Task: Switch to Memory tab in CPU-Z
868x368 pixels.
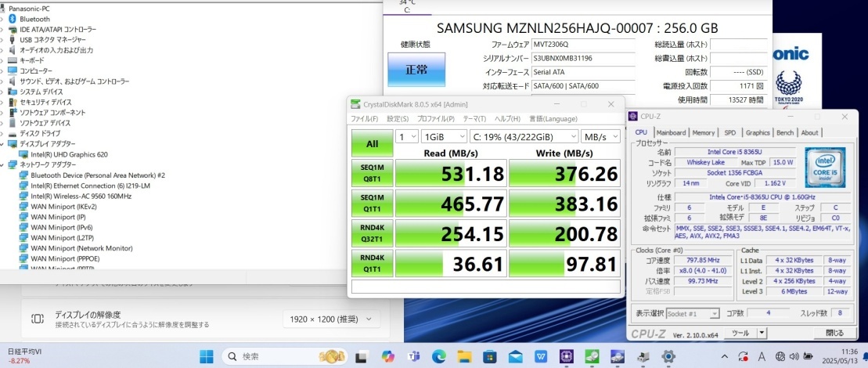Action: [x=704, y=133]
